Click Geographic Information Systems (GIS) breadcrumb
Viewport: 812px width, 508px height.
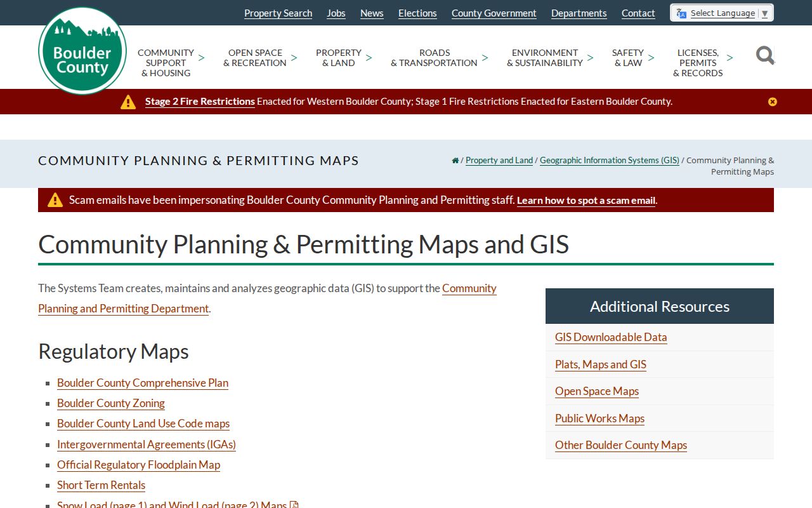tap(610, 161)
